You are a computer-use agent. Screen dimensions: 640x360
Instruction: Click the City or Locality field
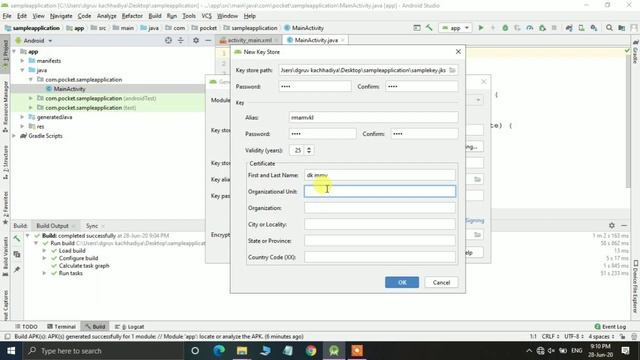coord(380,224)
